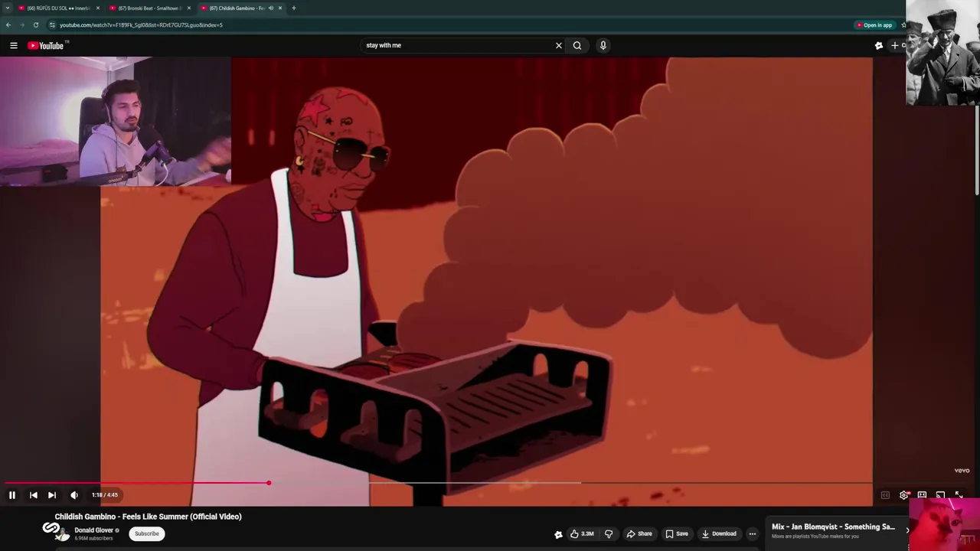Screen dimensions: 980x551
Task: Click the sparkle icon beside the Create button
Action: pyautogui.click(x=879, y=46)
